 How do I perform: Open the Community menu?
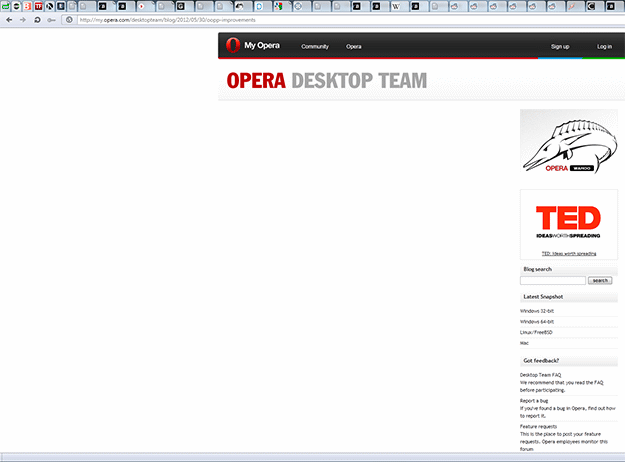[x=315, y=46]
